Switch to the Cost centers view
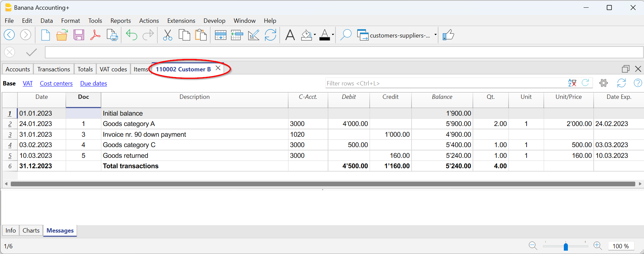This screenshot has width=644, height=254. coord(56,83)
